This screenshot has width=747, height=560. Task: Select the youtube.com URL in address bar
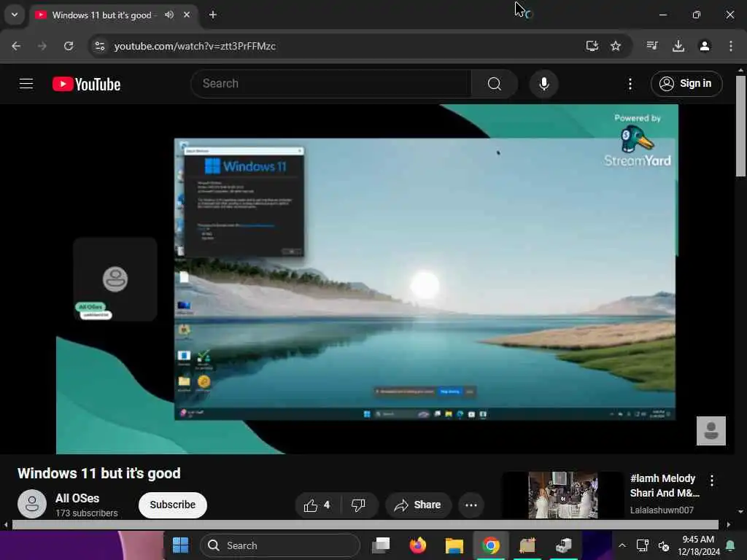[195, 46]
